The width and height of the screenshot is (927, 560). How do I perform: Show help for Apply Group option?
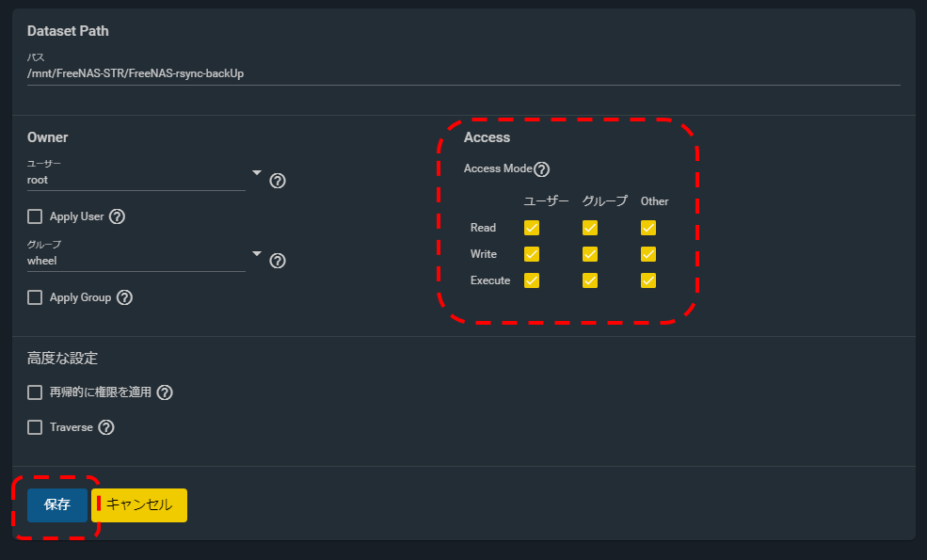click(124, 297)
